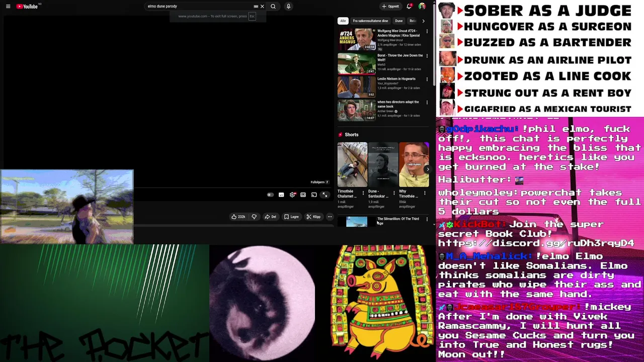Viewport: 644px width, 362px height.
Task: Open options menu for the Borat video
Action: (x=427, y=56)
